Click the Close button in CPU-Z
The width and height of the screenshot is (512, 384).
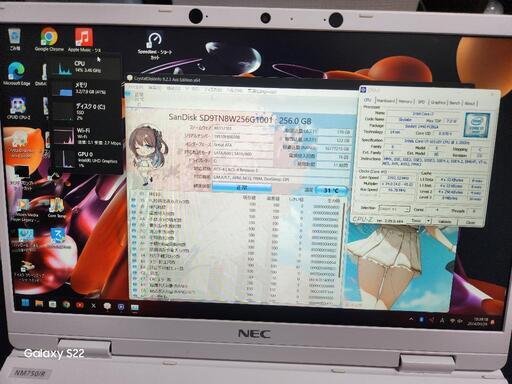click(470, 222)
